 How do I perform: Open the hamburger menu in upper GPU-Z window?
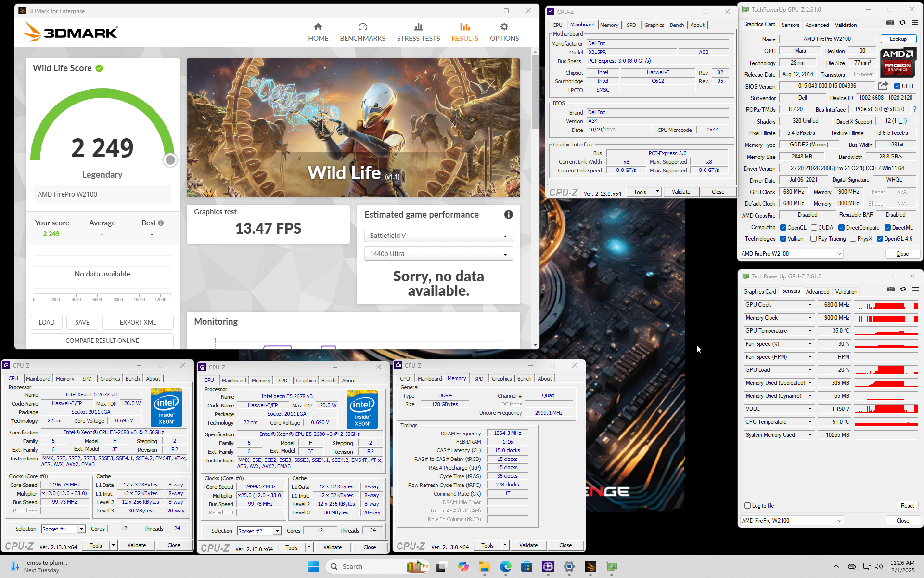click(x=915, y=23)
